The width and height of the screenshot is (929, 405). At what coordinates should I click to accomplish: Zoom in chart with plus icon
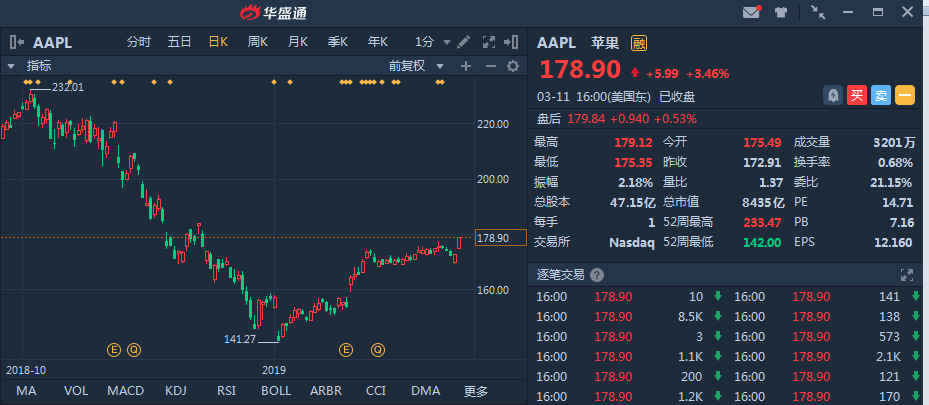465,66
